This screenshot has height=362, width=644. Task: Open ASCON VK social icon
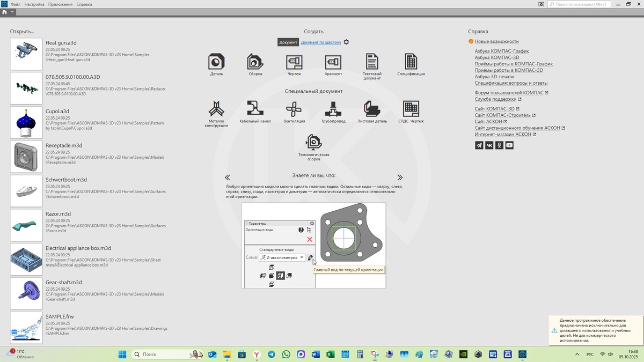[489, 145]
